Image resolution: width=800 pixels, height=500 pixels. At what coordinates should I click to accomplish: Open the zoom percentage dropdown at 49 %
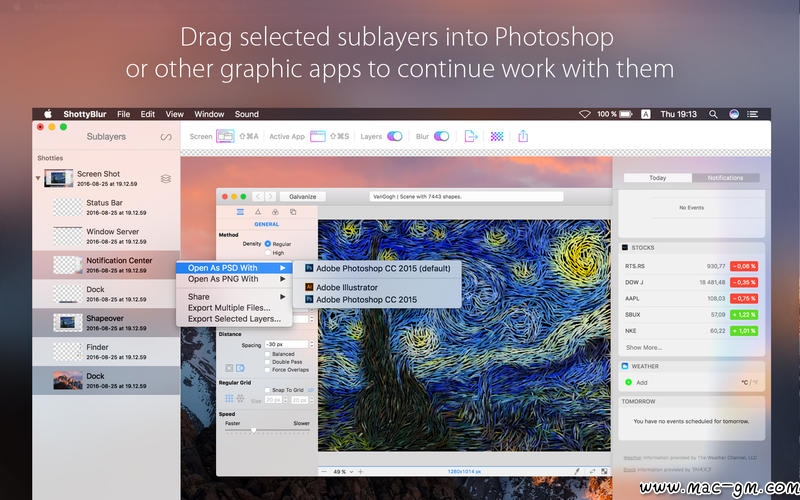pyautogui.click(x=343, y=472)
